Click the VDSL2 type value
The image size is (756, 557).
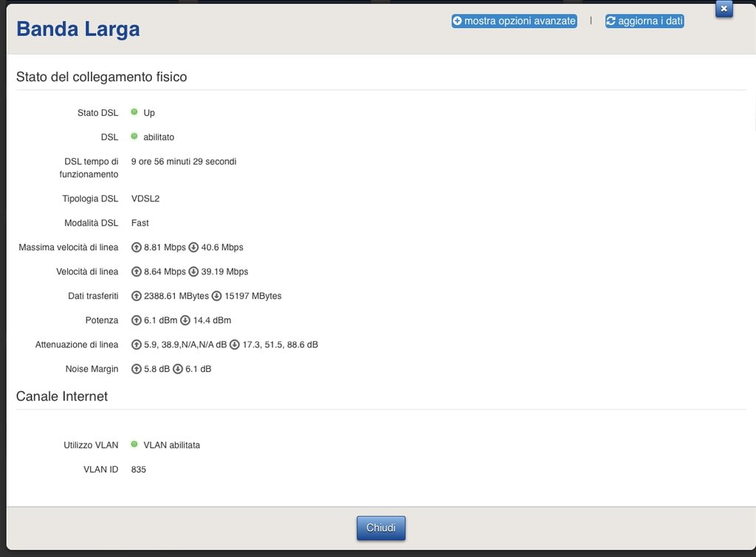point(145,198)
